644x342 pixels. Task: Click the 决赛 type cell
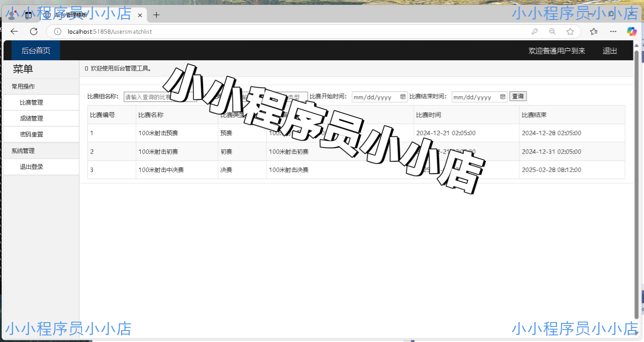(242, 170)
